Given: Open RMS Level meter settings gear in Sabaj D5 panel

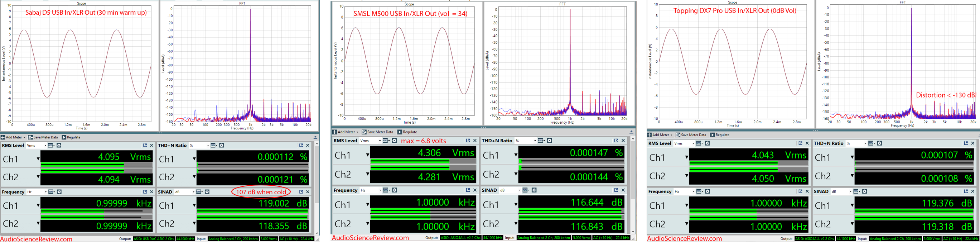Looking at the screenshot, I should pyautogui.click(x=59, y=145).
